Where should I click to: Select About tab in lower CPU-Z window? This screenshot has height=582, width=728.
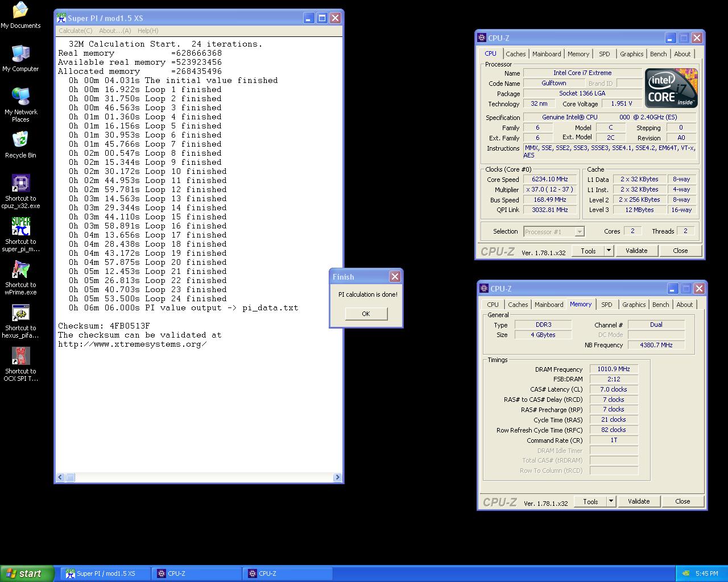pyautogui.click(x=685, y=305)
